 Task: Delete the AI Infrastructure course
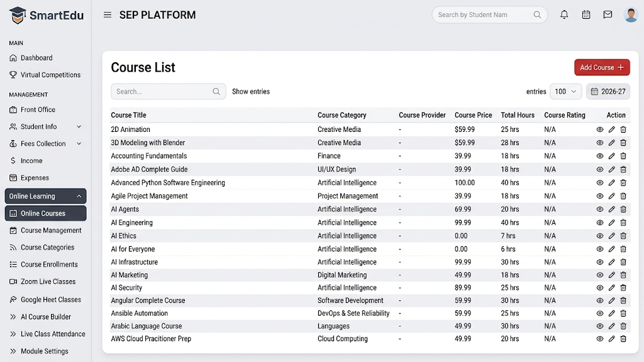click(623, 262)
